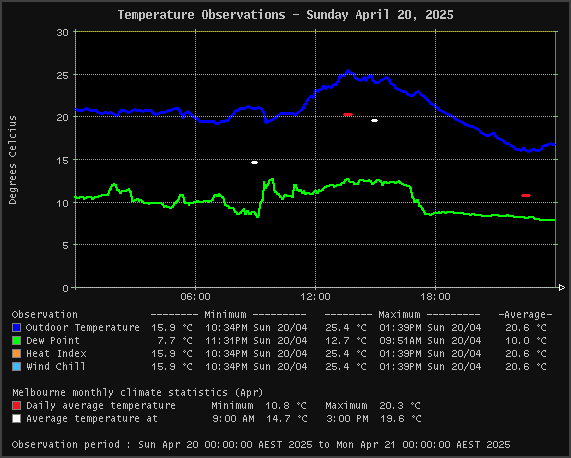Screen dimensions: 571x458
Task: Click the Observation period text line
Action: tap(261, 445)
